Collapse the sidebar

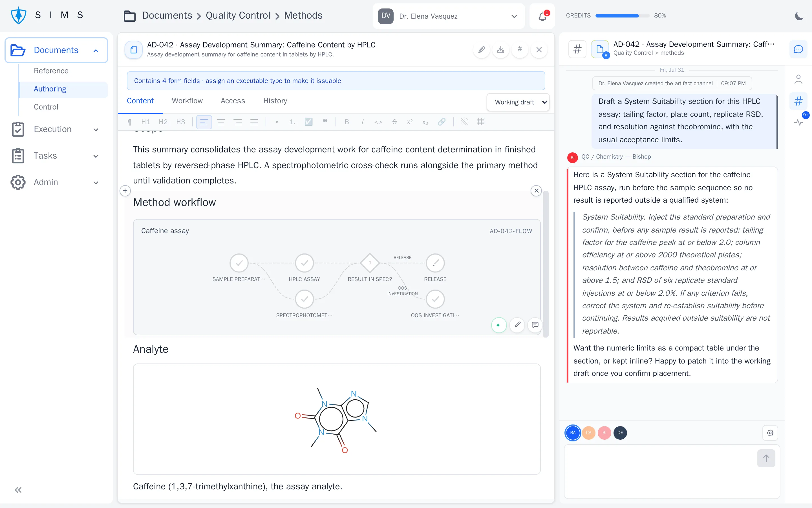18,490
